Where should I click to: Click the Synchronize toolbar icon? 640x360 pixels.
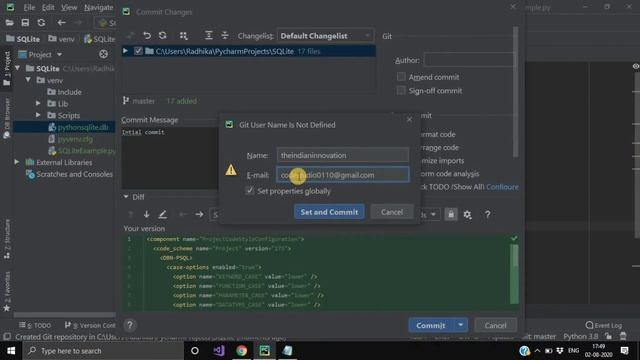(x=41, y=22)
